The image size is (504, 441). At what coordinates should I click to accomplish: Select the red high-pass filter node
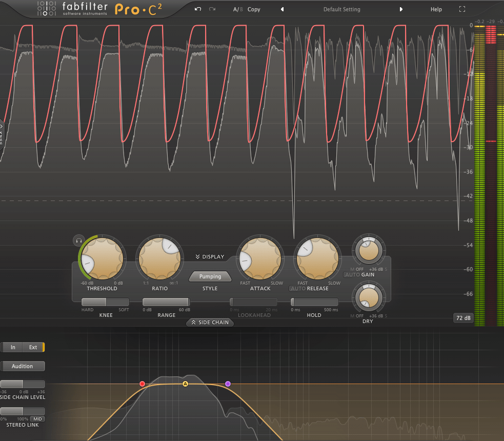tap(142, 384)
